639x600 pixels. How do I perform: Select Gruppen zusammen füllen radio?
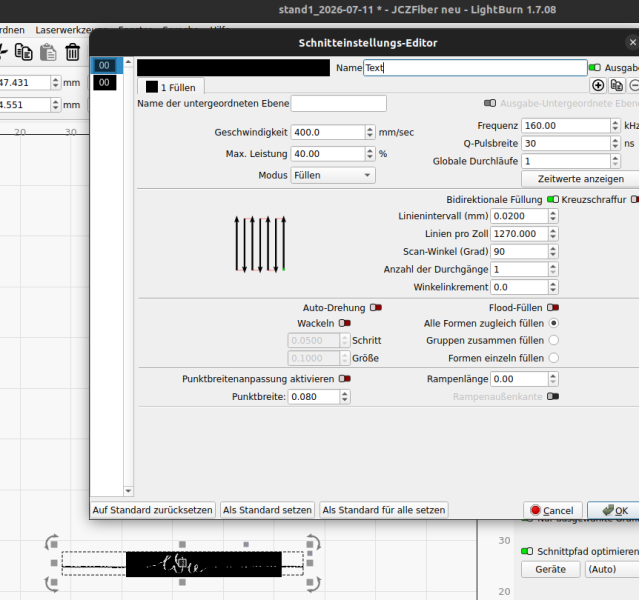click(553, 340)
